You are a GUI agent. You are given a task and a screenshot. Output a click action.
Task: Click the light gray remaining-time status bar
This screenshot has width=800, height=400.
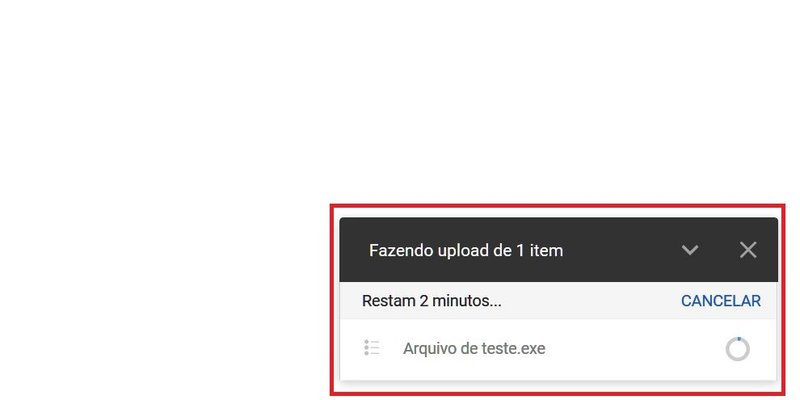point(559,301)
